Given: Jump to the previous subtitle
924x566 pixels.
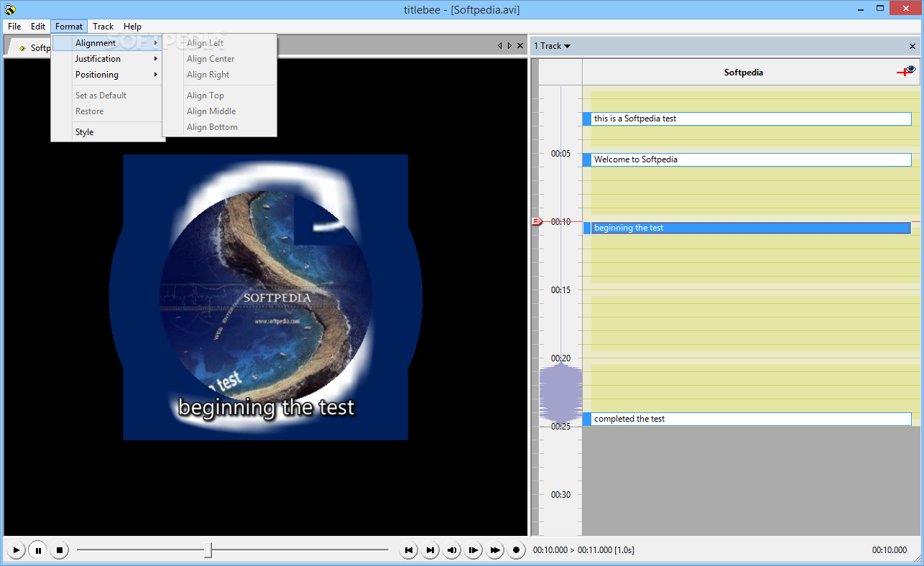Looking at the screenshot, I should coord(409,550).
